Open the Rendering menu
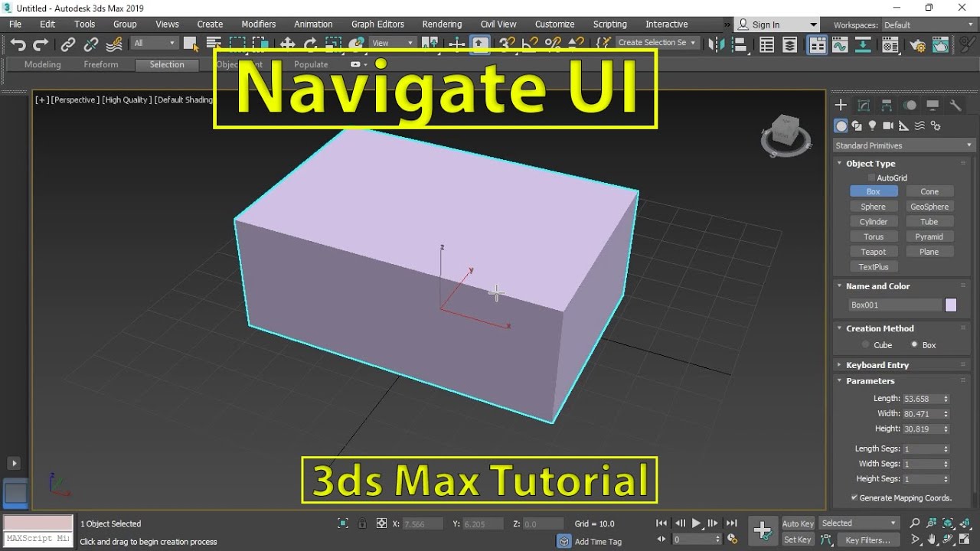Viewport: 980px width, 551px height. (442, 24)
